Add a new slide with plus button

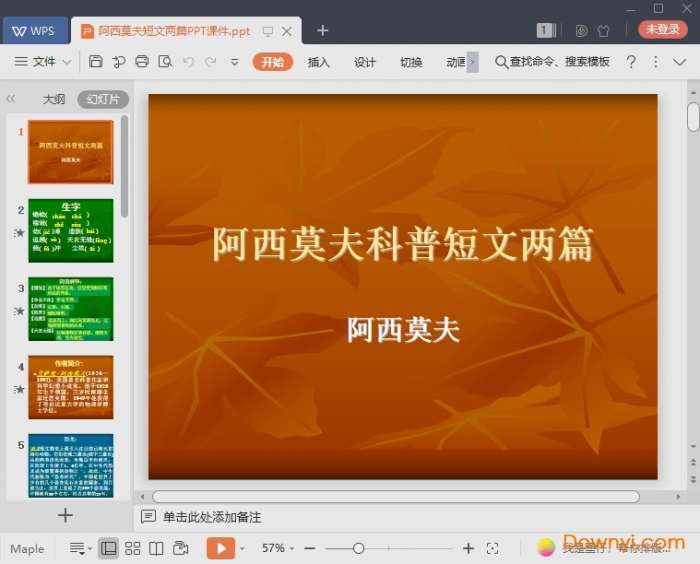pos(65,515)
